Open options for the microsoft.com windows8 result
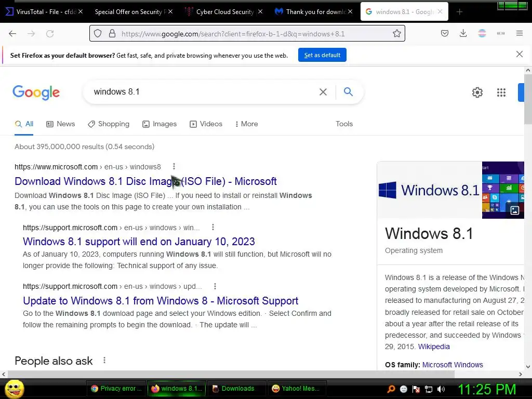Image resolution: width=532 pixels, height=399 pixels. click(174, 166)
